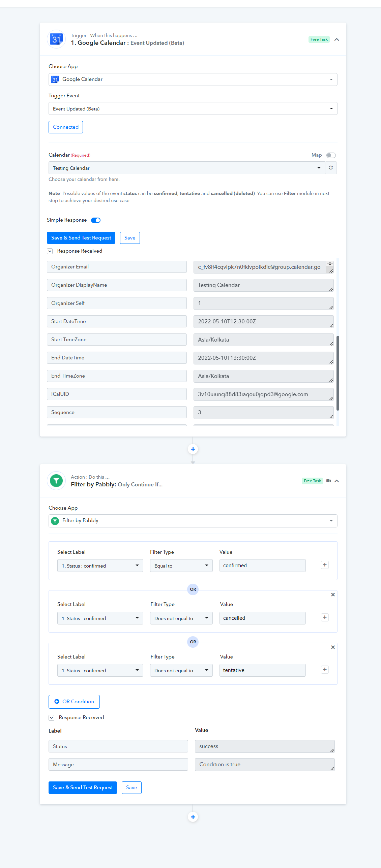Click the End DateTime value field
The width and height of the screenshot is (381, 868).
click(x=263, y=358)
